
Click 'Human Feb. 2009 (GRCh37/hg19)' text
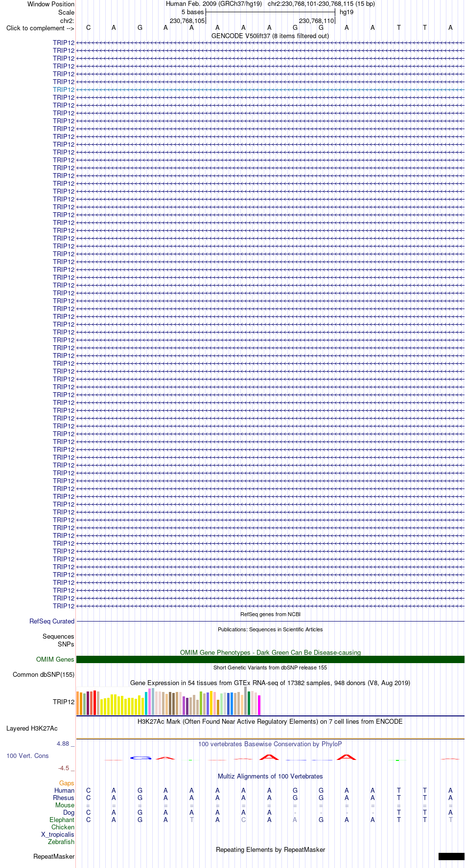[214, 4]
